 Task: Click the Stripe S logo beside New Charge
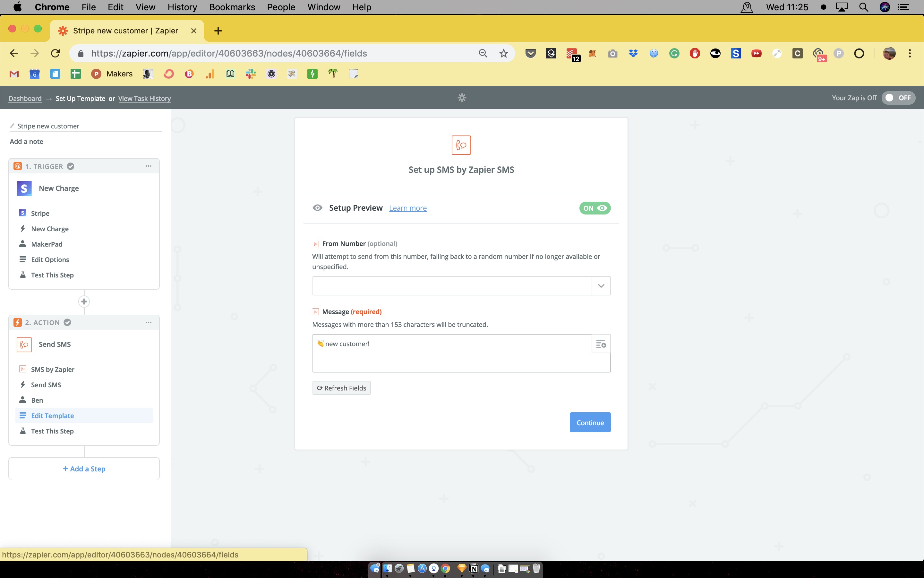pyautogui.click(x=24, y=188)
